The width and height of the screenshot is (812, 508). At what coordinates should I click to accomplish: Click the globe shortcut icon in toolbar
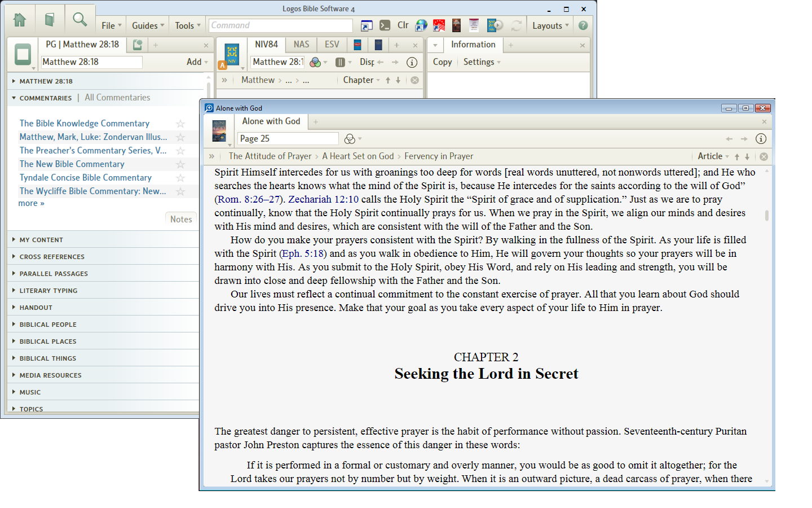coord(421,25)
